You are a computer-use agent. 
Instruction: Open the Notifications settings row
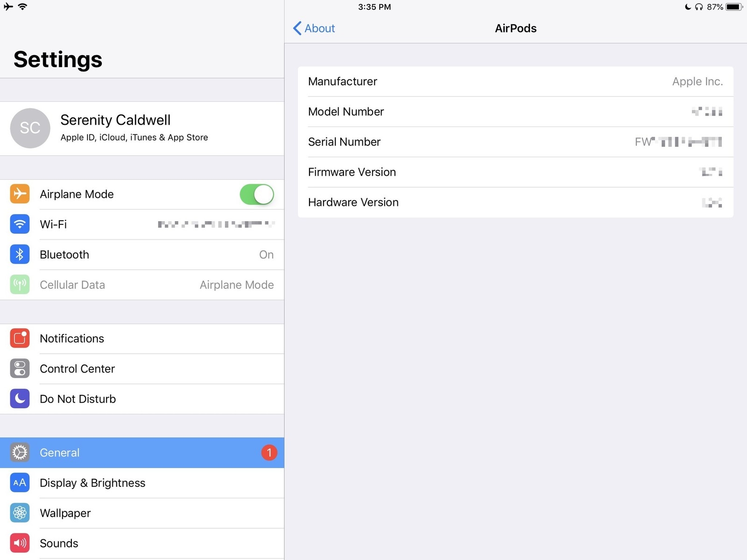click(x=142, y=338)
